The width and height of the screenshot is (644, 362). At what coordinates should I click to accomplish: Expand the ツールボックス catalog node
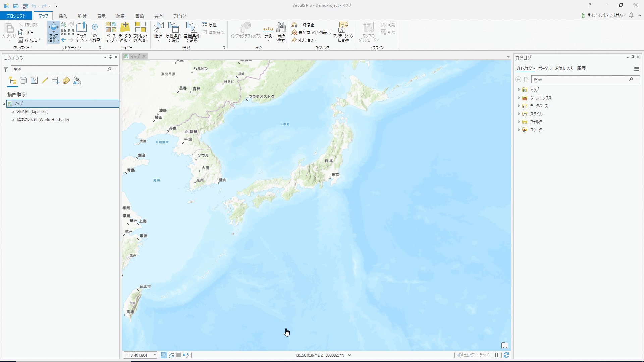point(519,98)
